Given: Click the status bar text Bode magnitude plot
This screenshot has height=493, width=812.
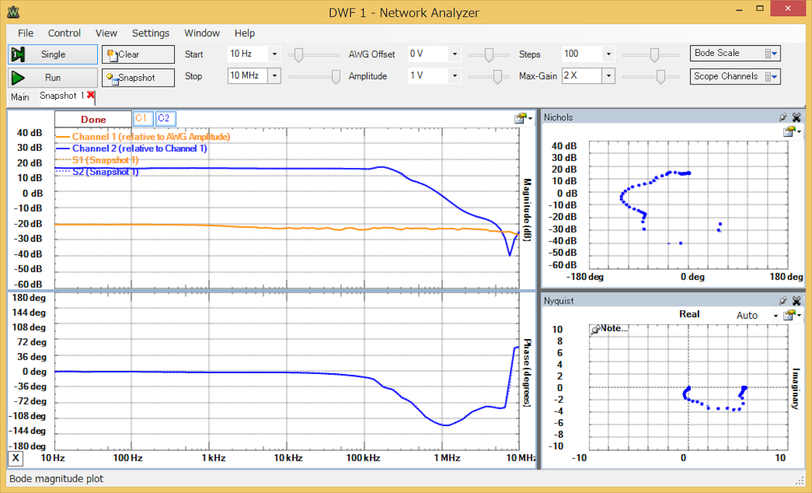Looking at the screenshot, I should [x=56, y=478].
